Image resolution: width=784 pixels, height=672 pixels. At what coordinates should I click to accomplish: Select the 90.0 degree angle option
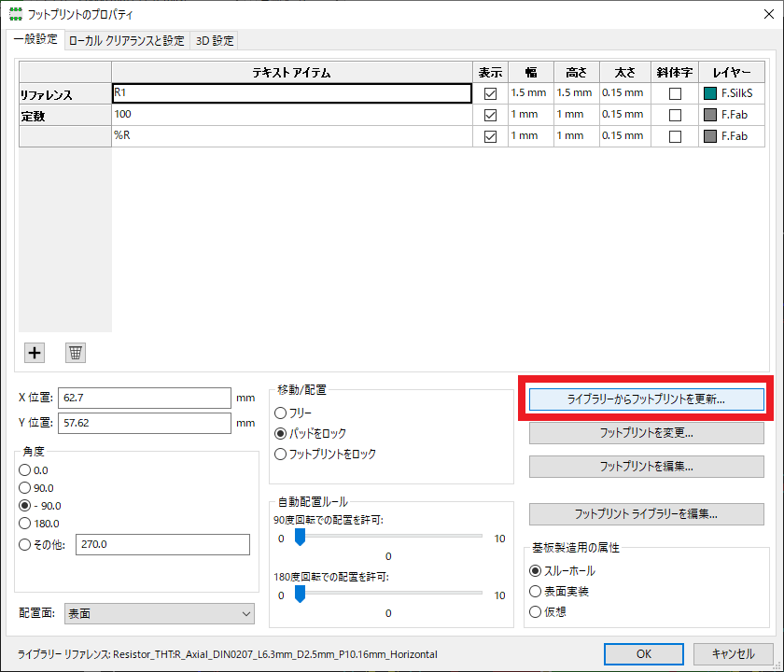coord(25,487)
